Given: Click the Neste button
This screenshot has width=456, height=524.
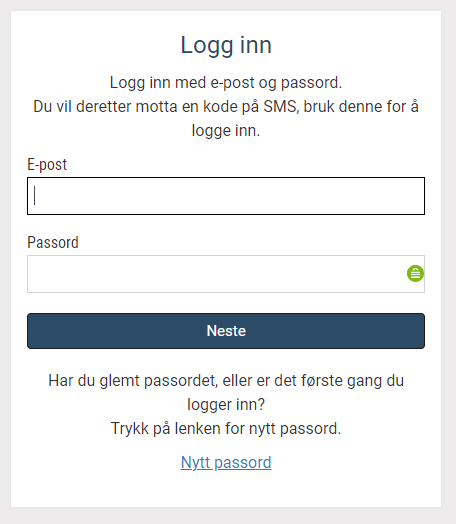Looking at the screenshot, I should click(226, 331).
